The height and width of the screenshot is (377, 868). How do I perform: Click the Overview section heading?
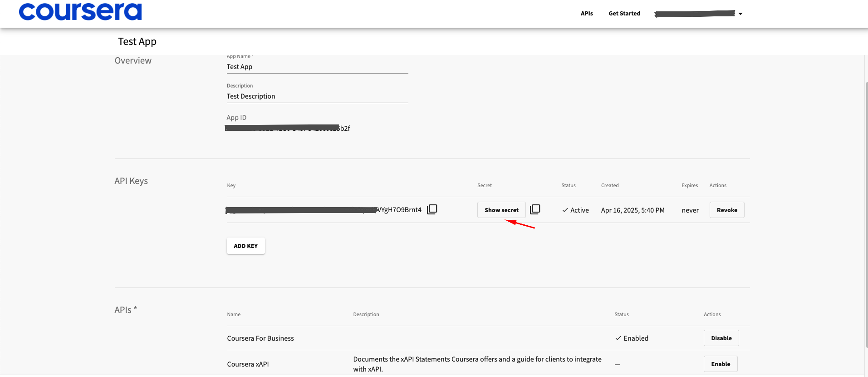point(133,60)
